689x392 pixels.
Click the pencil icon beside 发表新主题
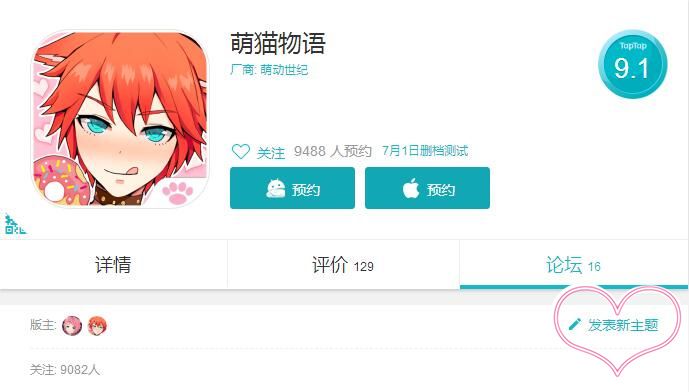click(x=574, y=324)
